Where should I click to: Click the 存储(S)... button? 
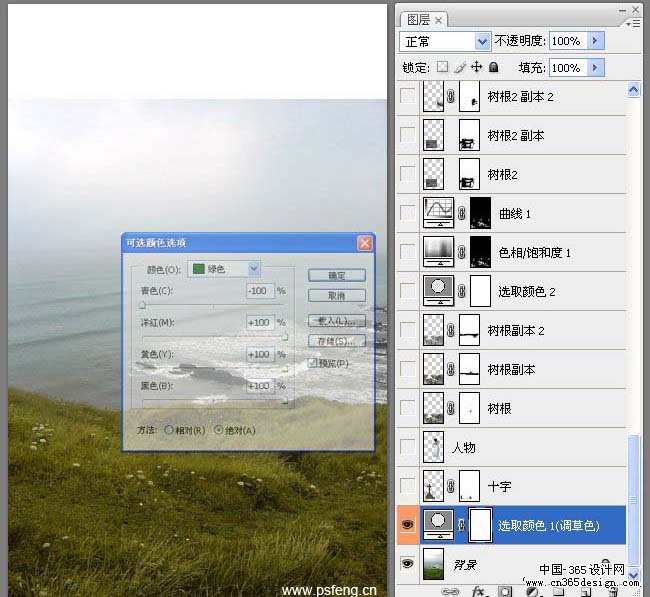337,341
